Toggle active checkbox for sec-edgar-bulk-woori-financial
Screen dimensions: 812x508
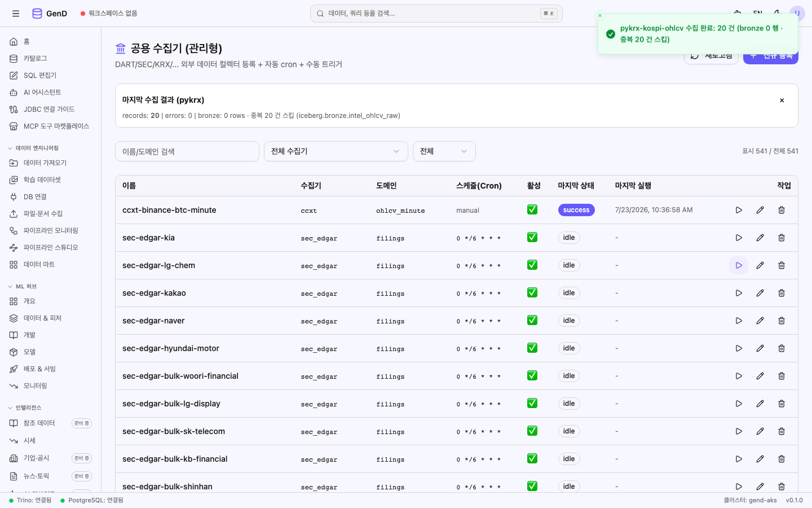(532, 375)
